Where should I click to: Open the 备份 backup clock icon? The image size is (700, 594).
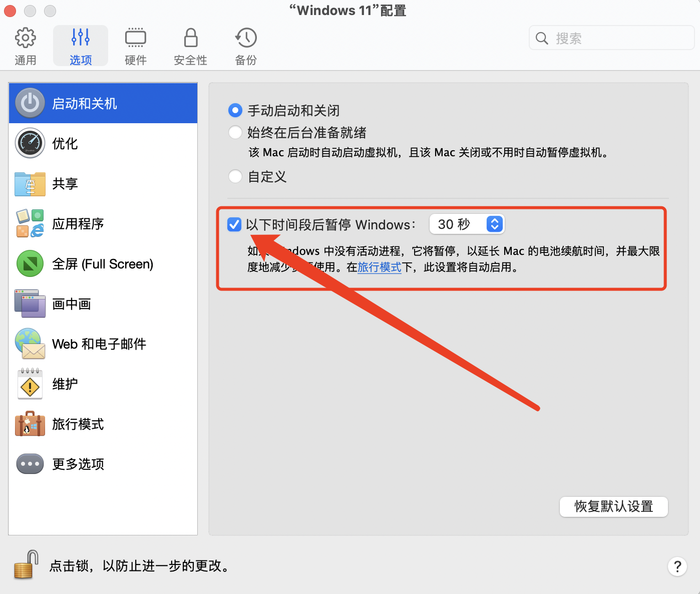coord(246,38)
